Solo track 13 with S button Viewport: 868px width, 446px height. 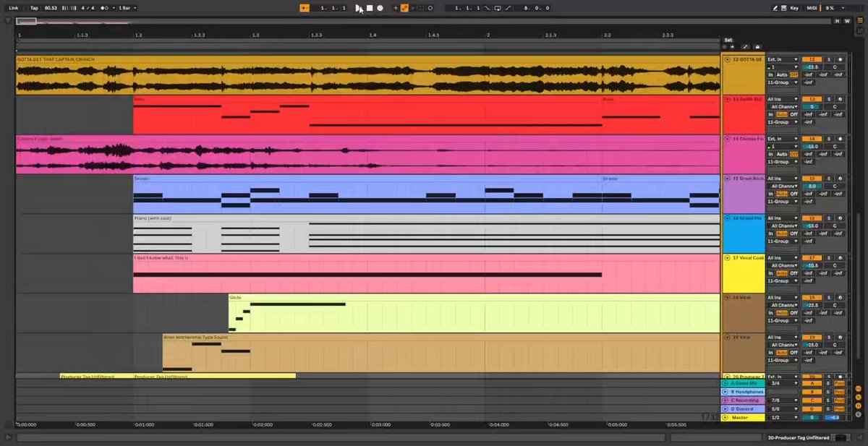click(829, 99)
